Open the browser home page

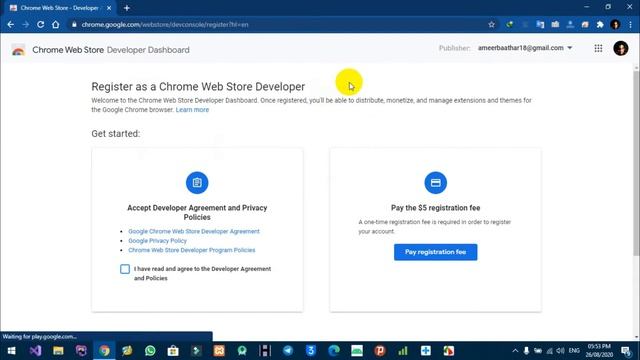[56, 24]
